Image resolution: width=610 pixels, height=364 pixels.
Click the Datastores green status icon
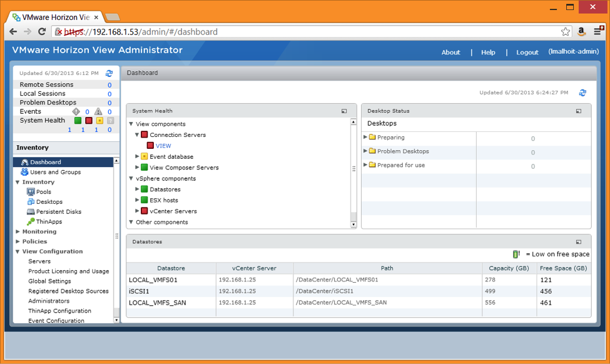145,190
